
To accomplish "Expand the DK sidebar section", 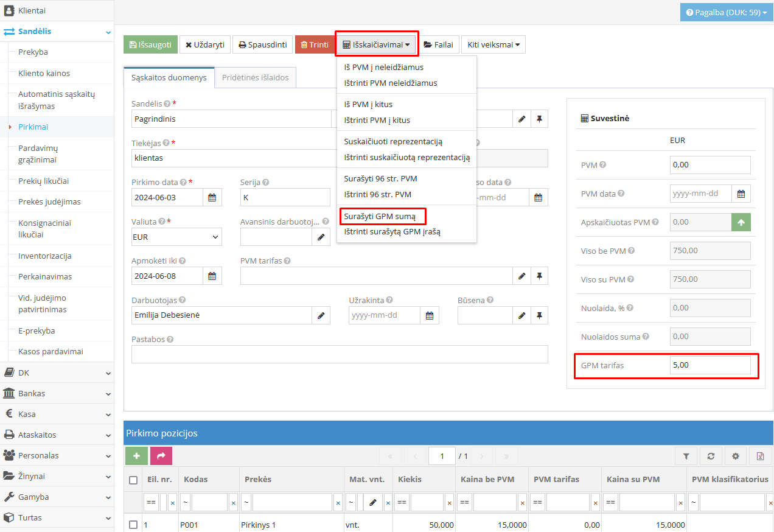I will pyautogui.click(x=57, y=373).
